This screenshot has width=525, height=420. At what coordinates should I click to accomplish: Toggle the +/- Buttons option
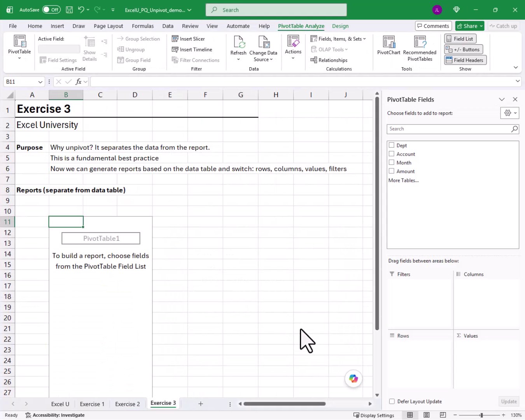tap(464, 49)
